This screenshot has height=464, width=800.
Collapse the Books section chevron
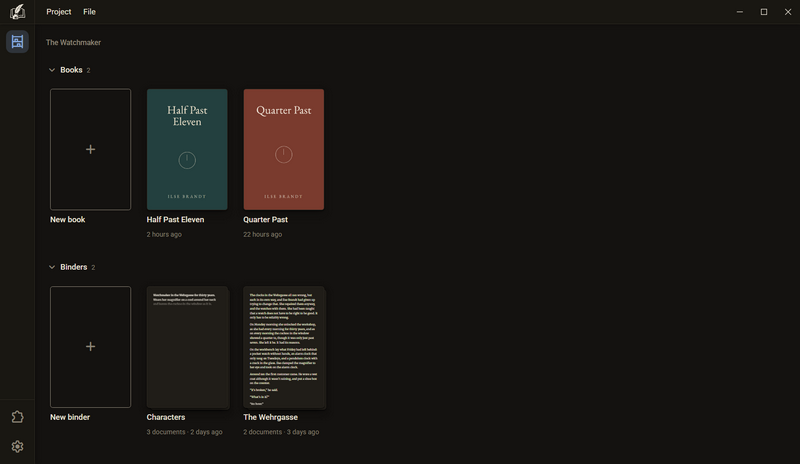pos(52,70)
